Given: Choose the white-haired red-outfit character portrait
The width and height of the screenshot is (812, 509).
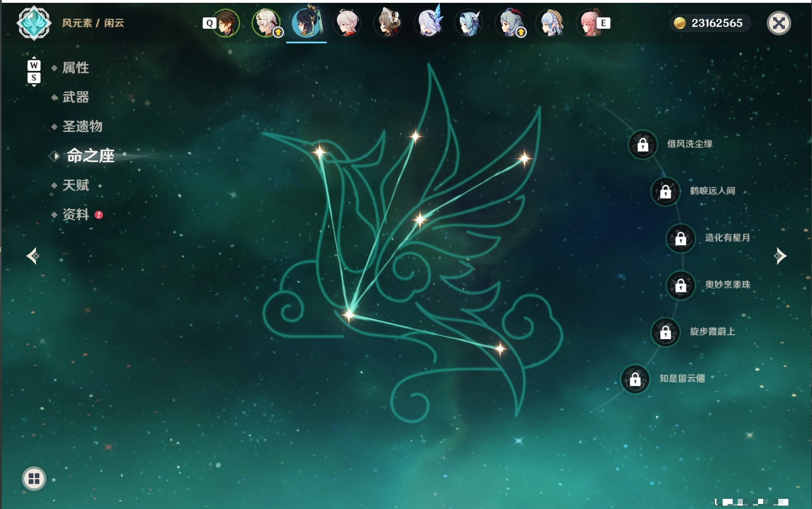Looking at the screenshot, I should click(347, 23).
